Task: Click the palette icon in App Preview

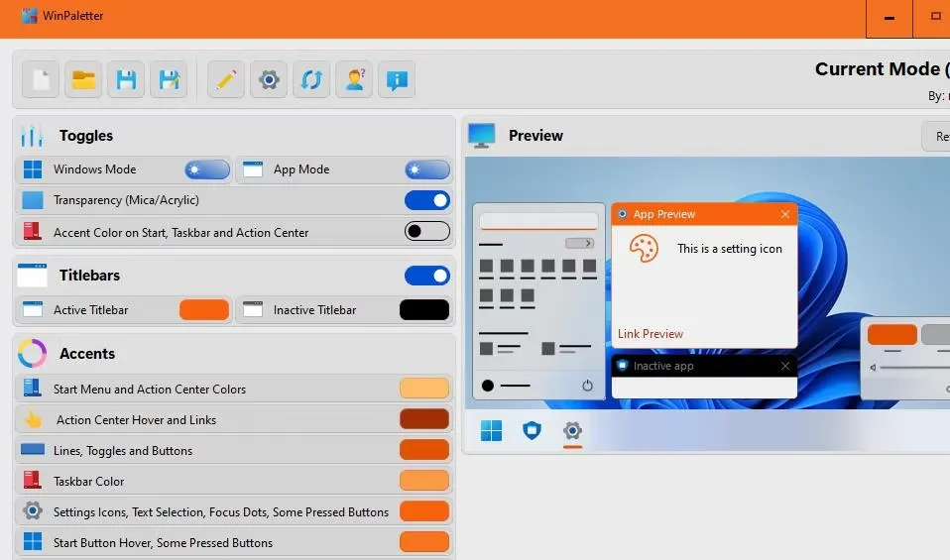Action: click(644, 248)
